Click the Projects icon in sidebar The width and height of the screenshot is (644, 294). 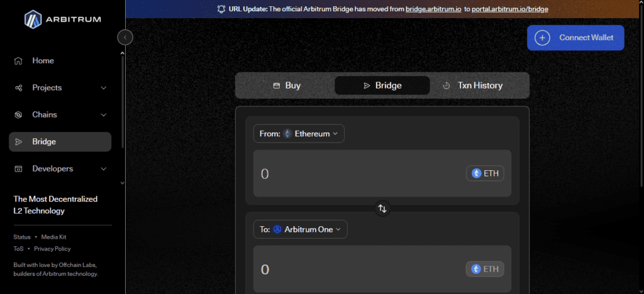[x=19, y=88]
